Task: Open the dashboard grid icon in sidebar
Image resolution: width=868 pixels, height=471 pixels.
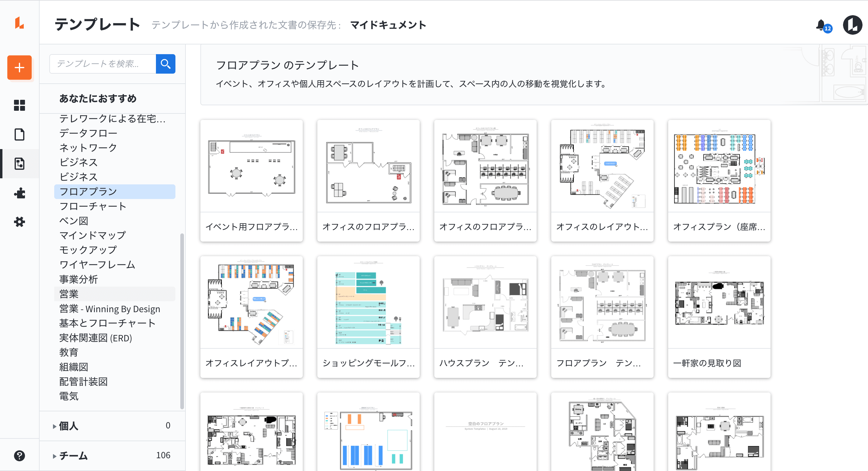Action: (x=19, y=105)
